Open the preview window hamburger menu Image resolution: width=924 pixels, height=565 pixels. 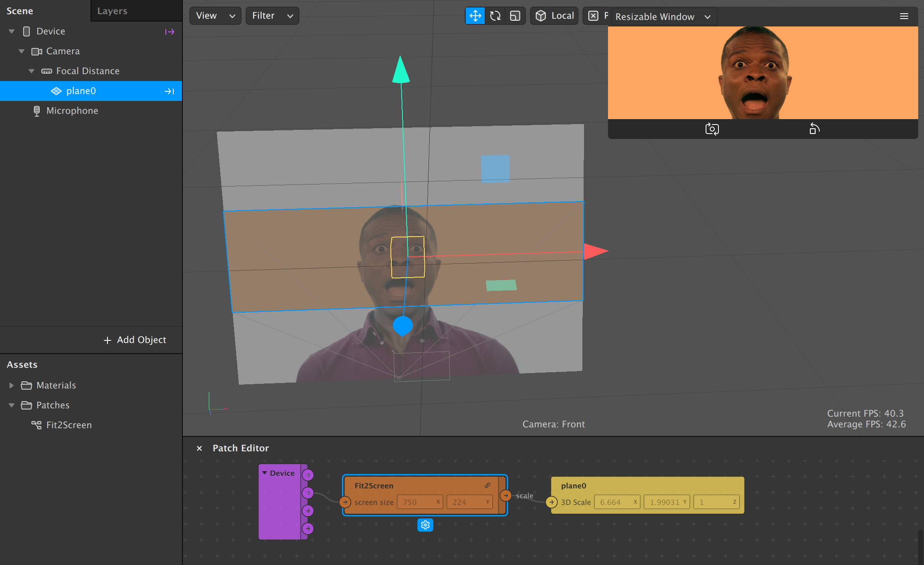tap(904, 16)
